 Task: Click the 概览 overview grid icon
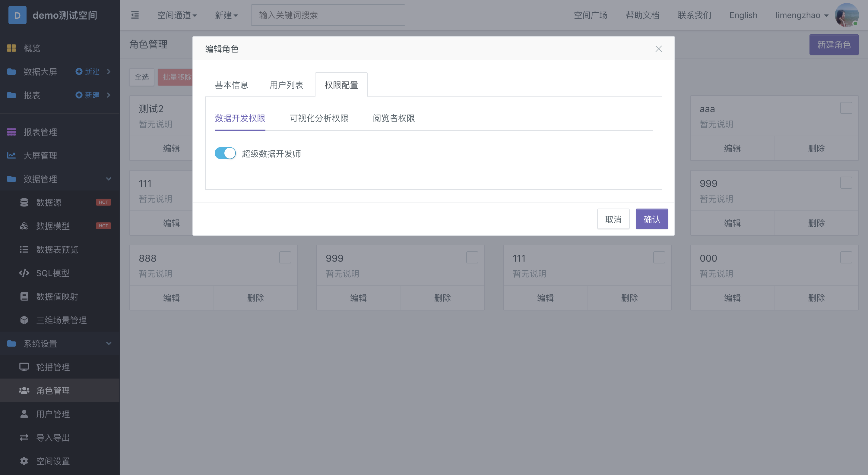(11, 48)
